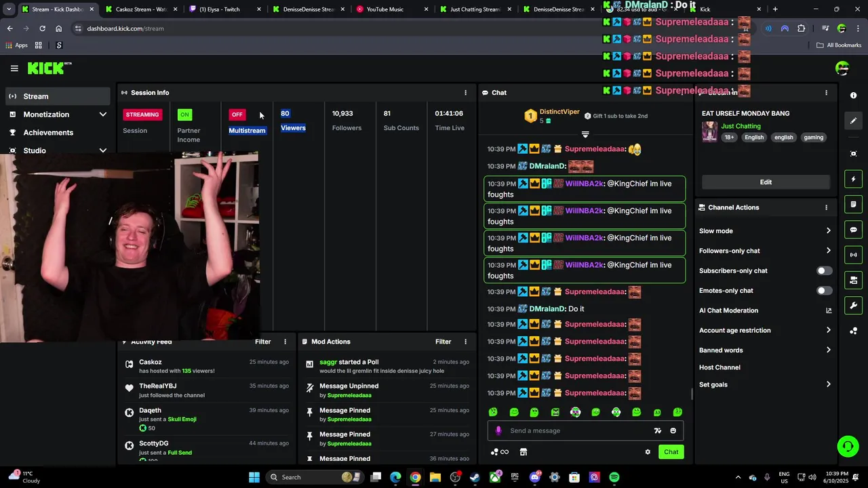The width and height of the screenshot is (868, 488).
Task: Open the Chrome tab list dropdown
Action: click(8, 9)
